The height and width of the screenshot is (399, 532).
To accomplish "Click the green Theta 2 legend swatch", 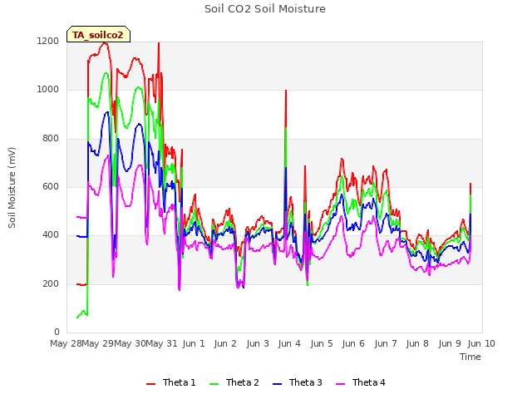I will (x=214, y=384).
